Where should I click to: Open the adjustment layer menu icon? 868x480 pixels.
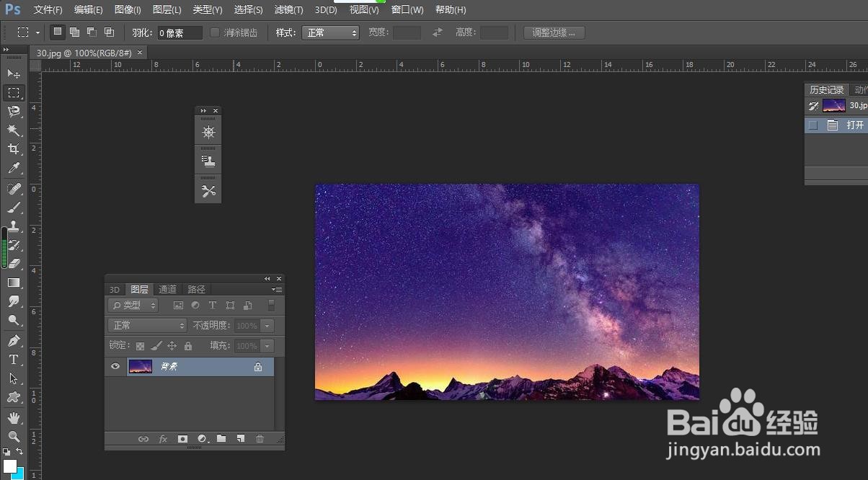coord(203,439)
